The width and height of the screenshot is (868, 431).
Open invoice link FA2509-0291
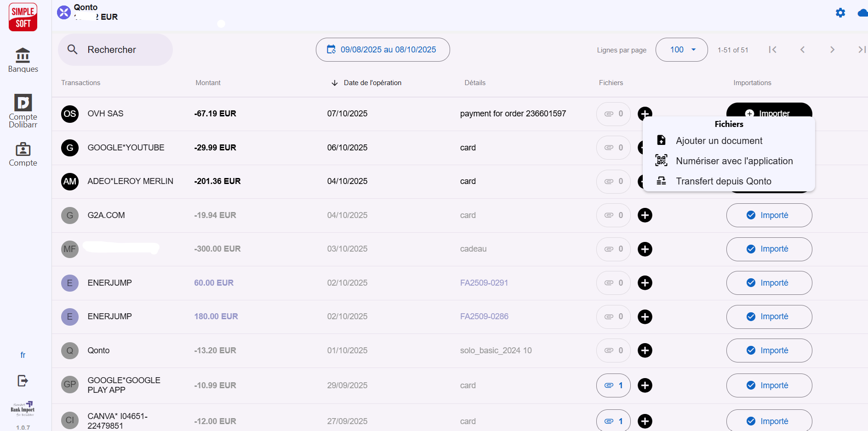484,282
